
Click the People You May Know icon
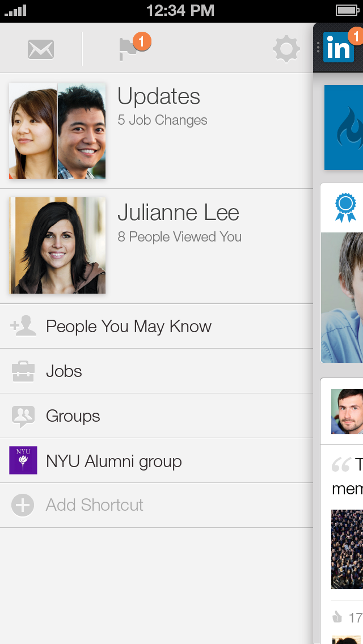[x=23, y=327]
